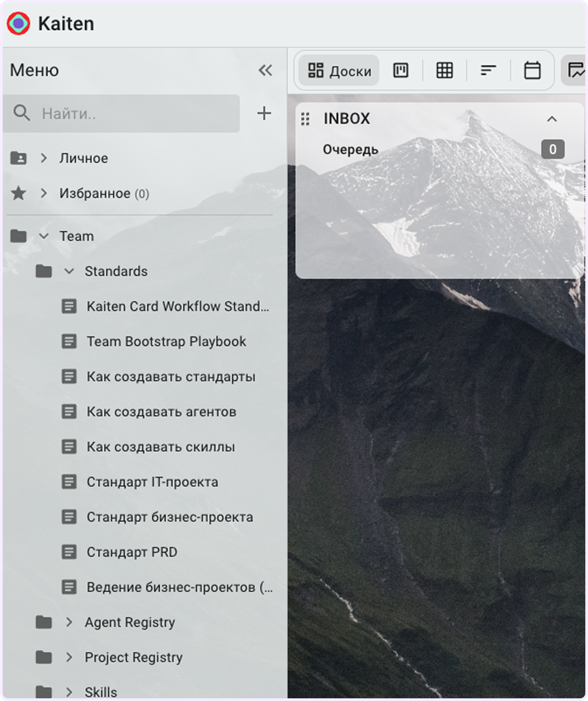Expand the Agent Registry folder
This screenshot has height=701, width=588.
[69, 622]
